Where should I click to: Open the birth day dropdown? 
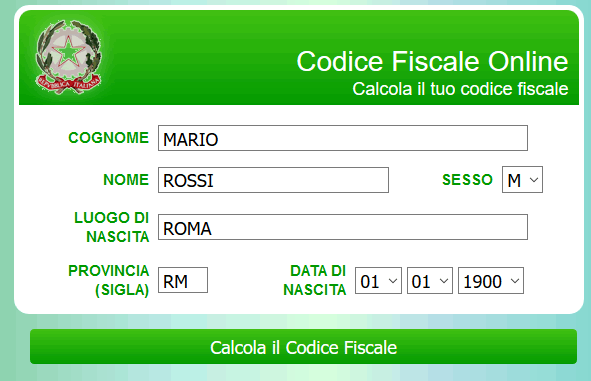click(x=378, y=280)
